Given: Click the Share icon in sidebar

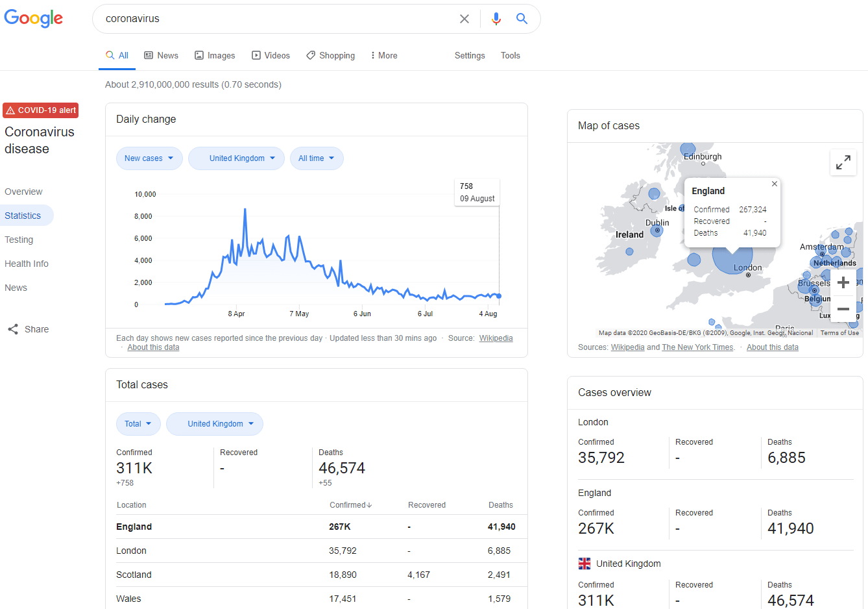Looking at the screenshot, I should click(x=13, y=329).
